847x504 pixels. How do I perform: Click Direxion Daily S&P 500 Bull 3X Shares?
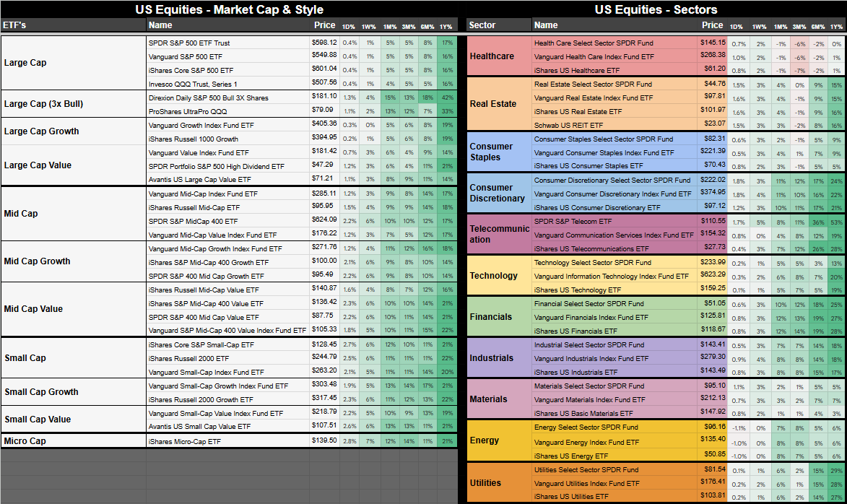pos(209,97)
